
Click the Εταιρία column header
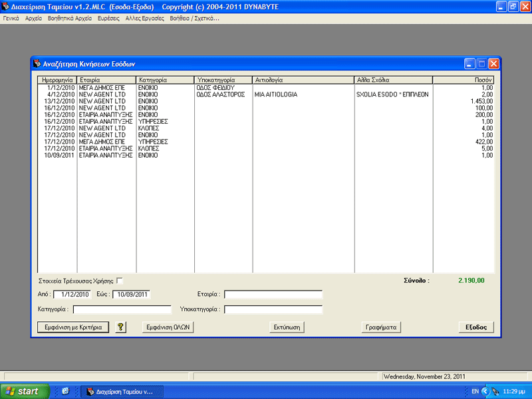coord(106,80)
